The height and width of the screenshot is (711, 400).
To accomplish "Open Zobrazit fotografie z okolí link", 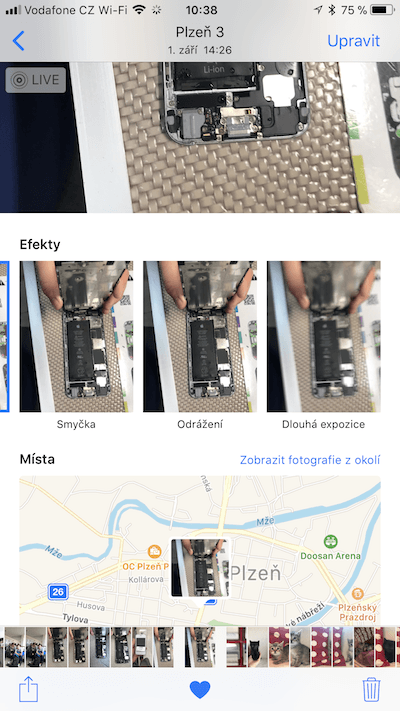I will click(x=310, y=460).
